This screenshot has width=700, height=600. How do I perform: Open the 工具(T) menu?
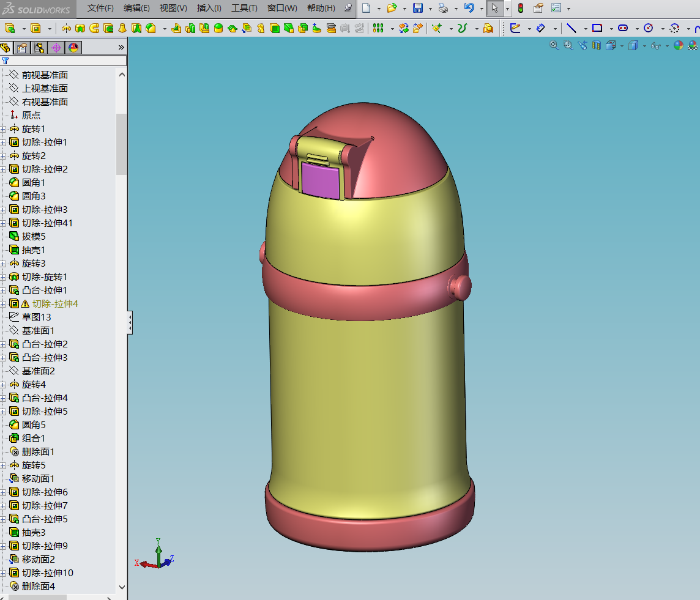coord(244,8)
